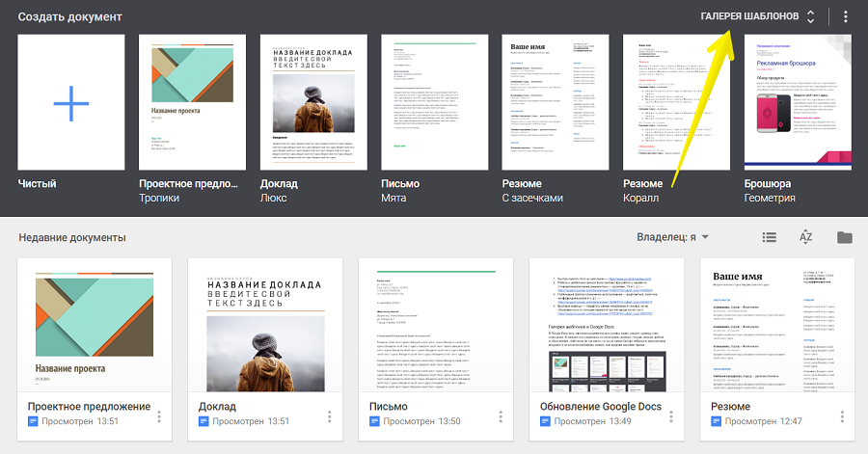Open more options for Письмо document
The width and height of the screenshot is (868, 454).
501,416
